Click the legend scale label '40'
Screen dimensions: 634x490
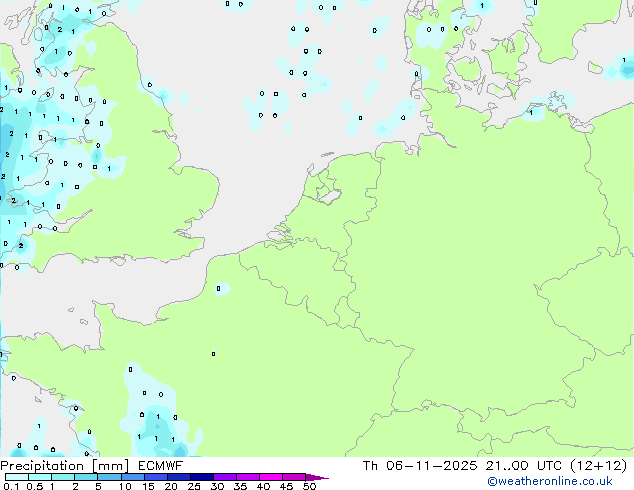tap(263, 486)
